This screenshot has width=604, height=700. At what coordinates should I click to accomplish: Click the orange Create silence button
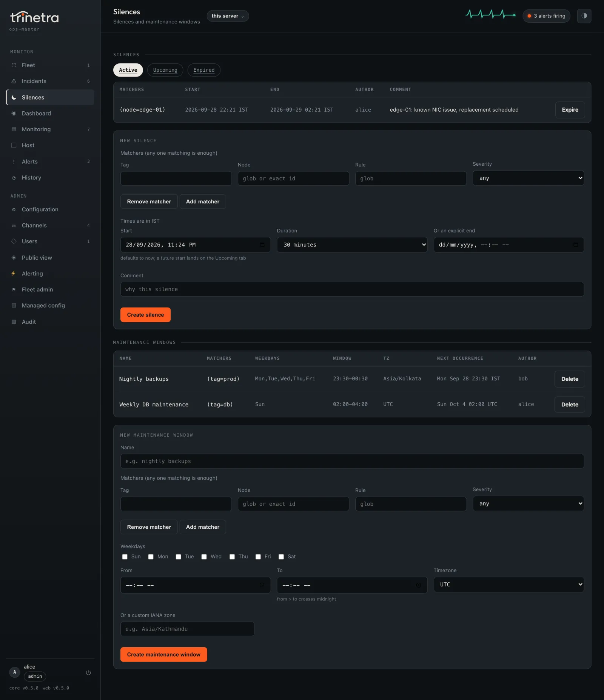click(145, 315)
